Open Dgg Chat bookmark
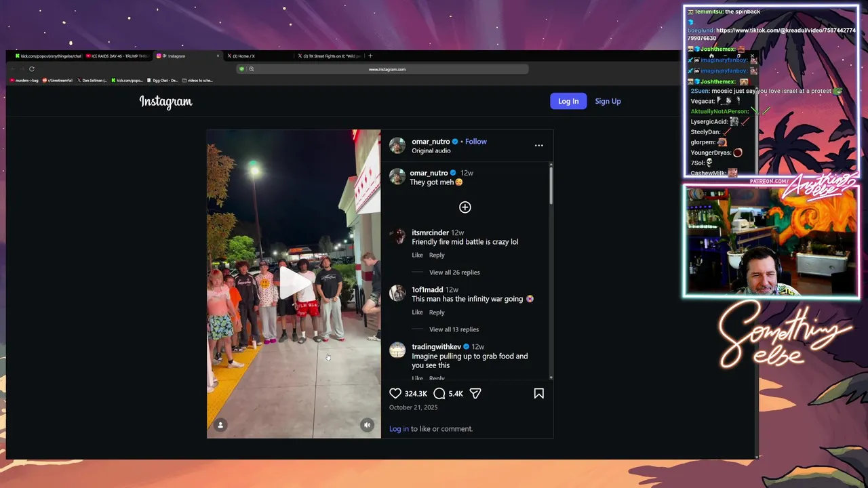This screenshot has width=868, height=488. [x=163, y=81]
